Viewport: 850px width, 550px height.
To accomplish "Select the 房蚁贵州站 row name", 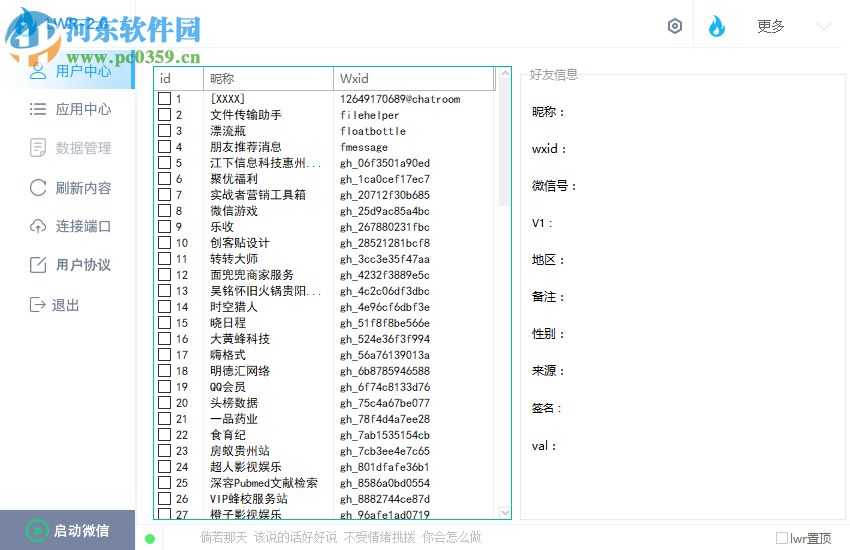I will tap(240, 450).
